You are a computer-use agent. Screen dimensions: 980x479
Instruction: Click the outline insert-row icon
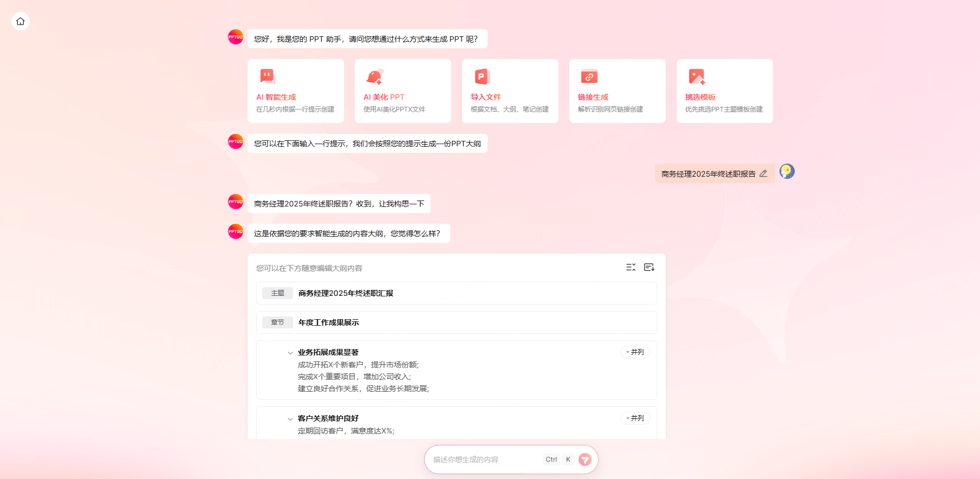click(x=649, y=267)
